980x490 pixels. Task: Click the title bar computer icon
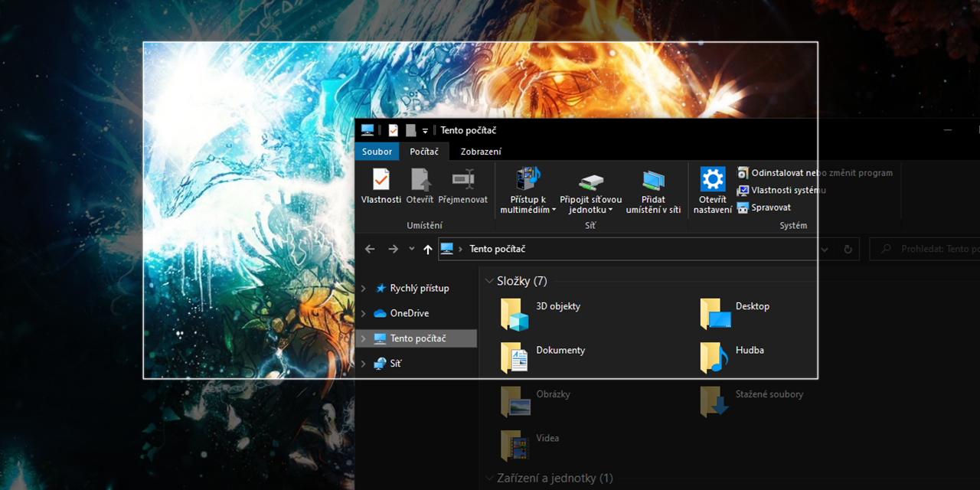367,130
